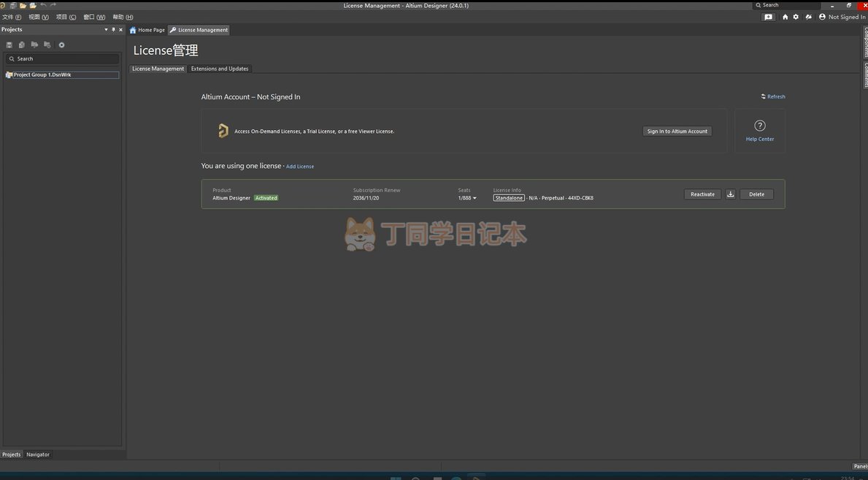The image size is (868, 480).
Task: Click the Altium logo in the account box
Action: [223, 131]
